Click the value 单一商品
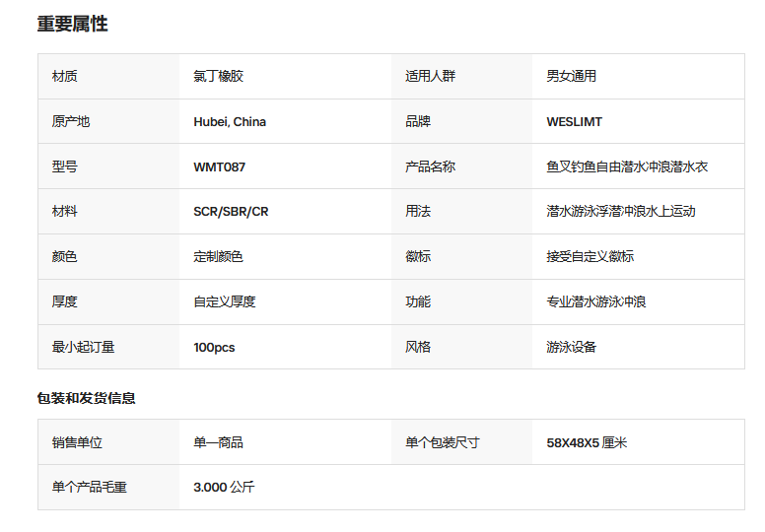This screenshot has height=532, width=765. click(218, 442)
